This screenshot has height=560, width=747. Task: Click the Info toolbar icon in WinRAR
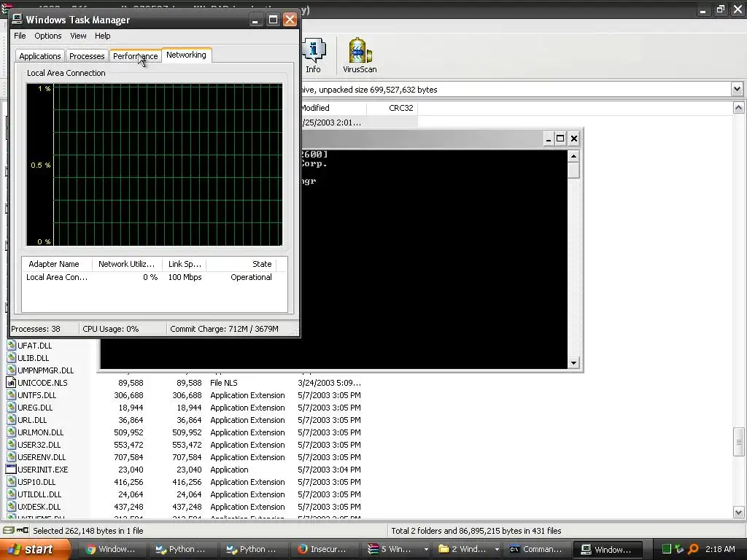(314, 55)
